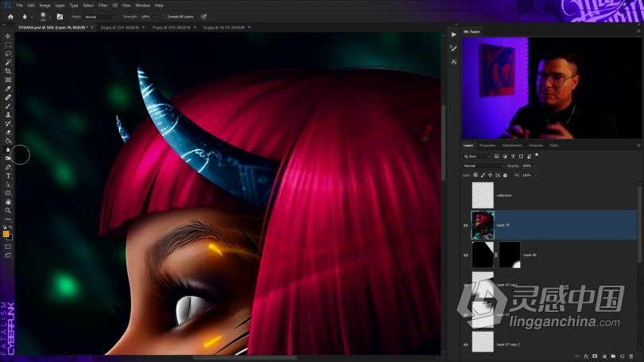Switch to the Adjustments tab
This screenshot has height=362, width=644.
[512, 146]
